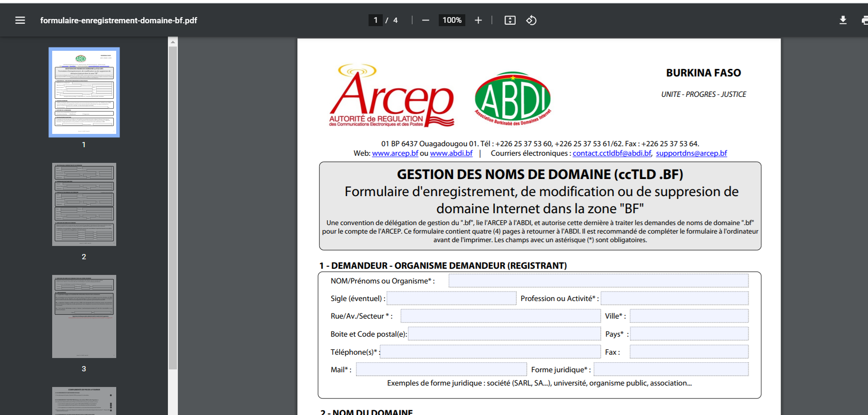
Task: Click the file name formulaire-enregistrement-domaine-bf.pdf
Action: pyautogui.click(x=119, y=20)
